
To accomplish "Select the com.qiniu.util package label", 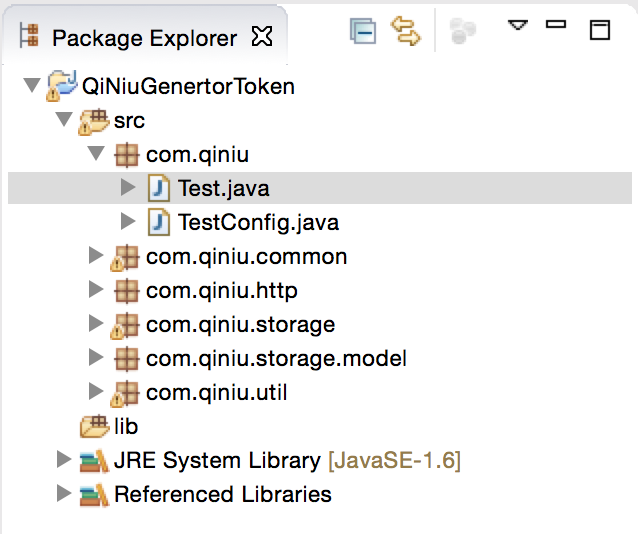I will 216,393.
